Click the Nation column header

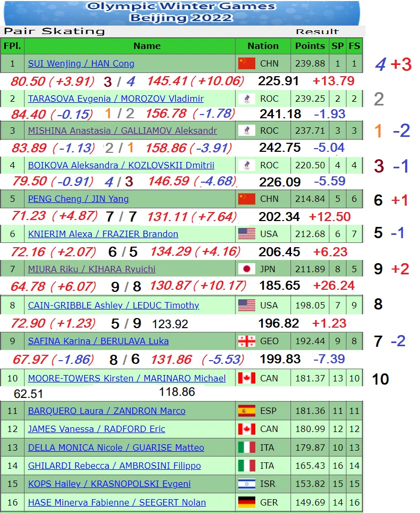click(263, 46)
